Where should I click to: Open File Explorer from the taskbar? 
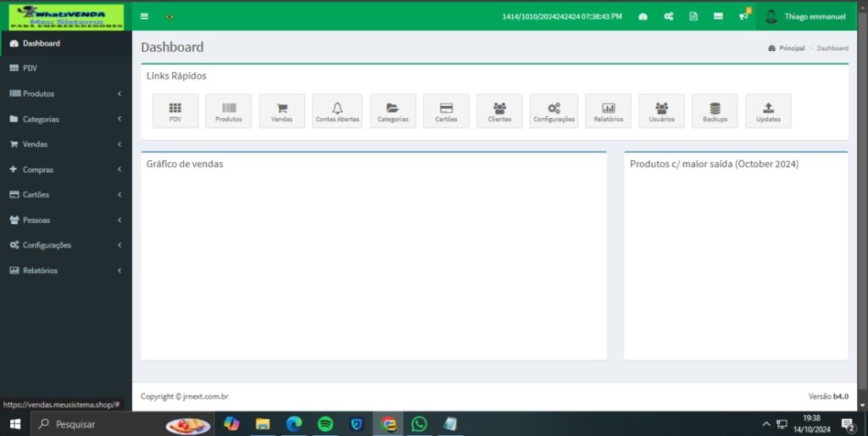coord(263,424)
